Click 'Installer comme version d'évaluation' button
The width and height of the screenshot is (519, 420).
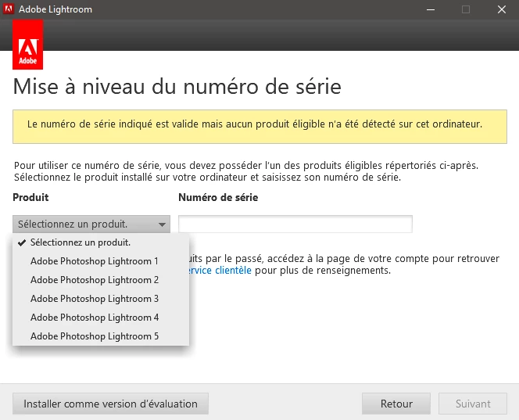[x=110, y=404]
